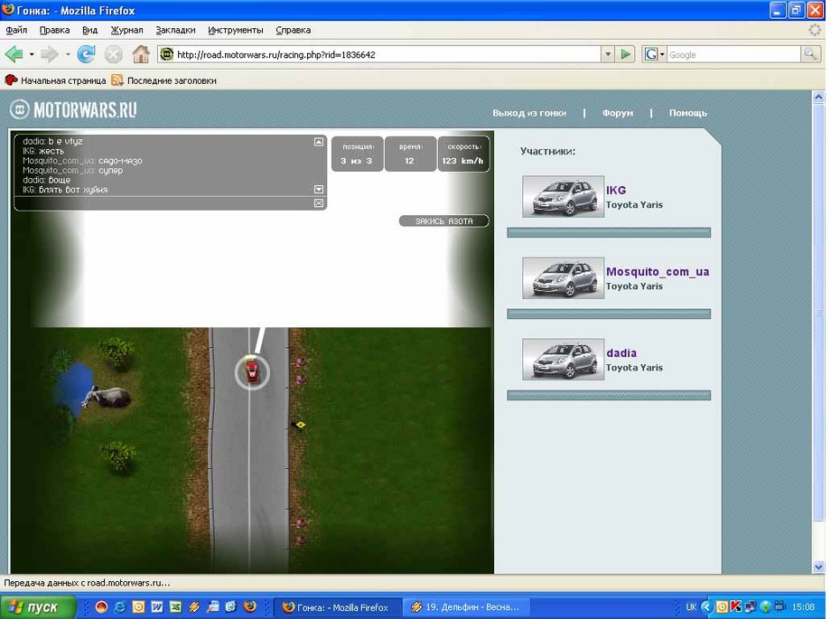The image size is (840, 619).
Task: Open the Помощь link
Action: [x=688, y=113]
